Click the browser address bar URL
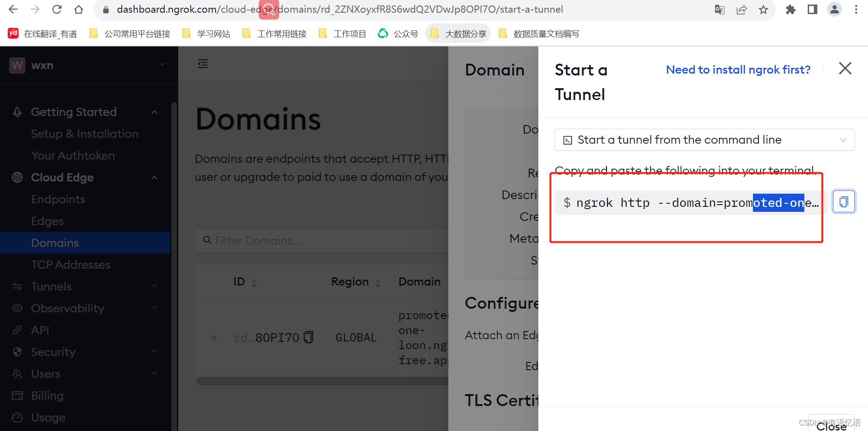This screenshot has height=431, width=868. pyautogui.click(x=340, y=10)
